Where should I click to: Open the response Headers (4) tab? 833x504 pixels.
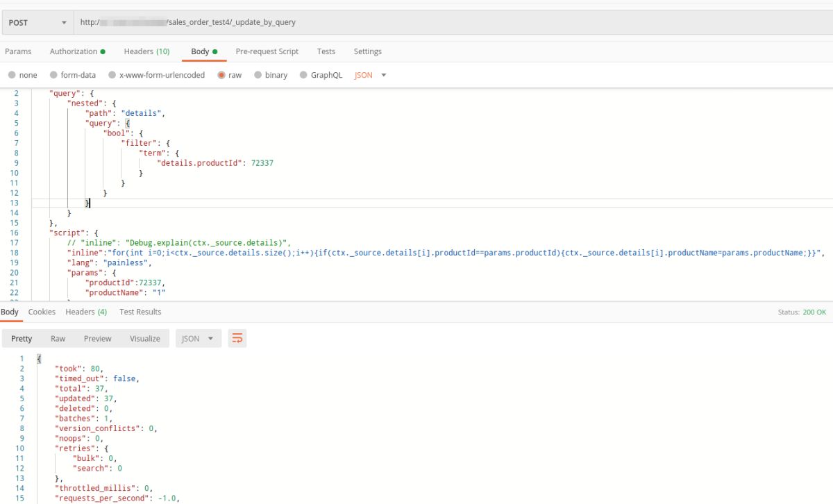click(86, 312)
